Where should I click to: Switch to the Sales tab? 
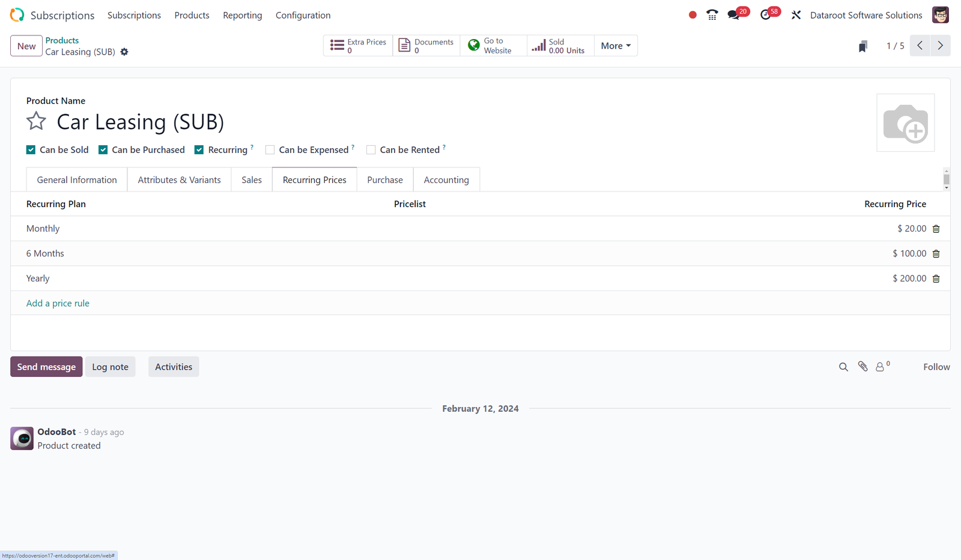[252, 180]
